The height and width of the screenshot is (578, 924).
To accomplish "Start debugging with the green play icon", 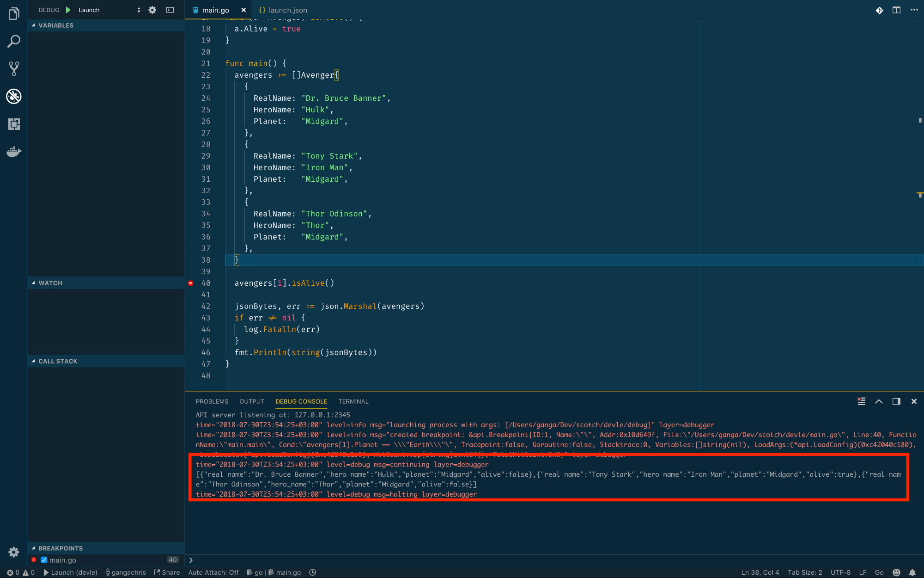I will pos(68,10).
